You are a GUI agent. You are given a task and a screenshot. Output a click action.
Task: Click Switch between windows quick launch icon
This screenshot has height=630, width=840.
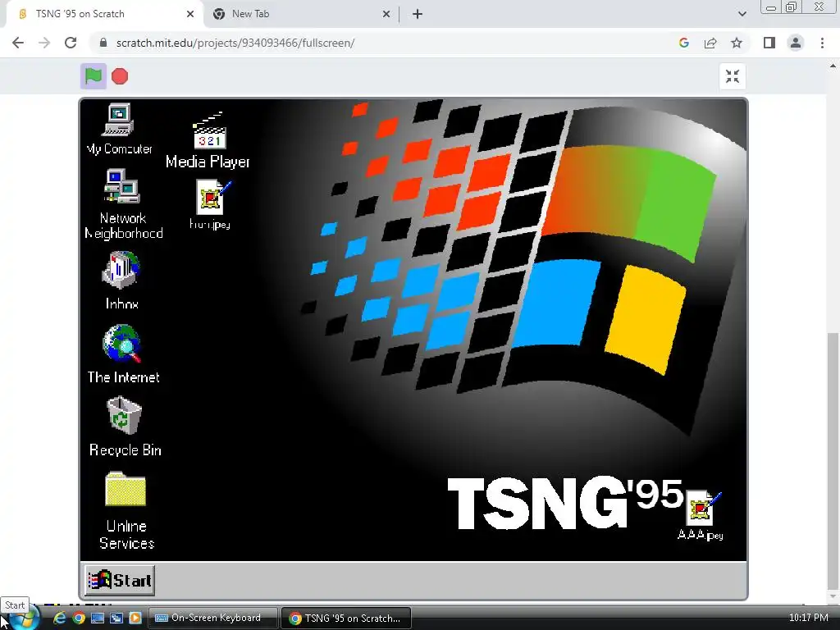[x=116, y=618]
